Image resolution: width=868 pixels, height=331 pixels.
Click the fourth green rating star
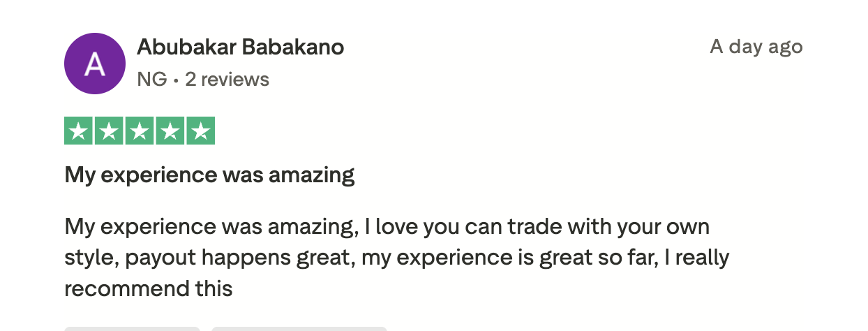(170, 131)
